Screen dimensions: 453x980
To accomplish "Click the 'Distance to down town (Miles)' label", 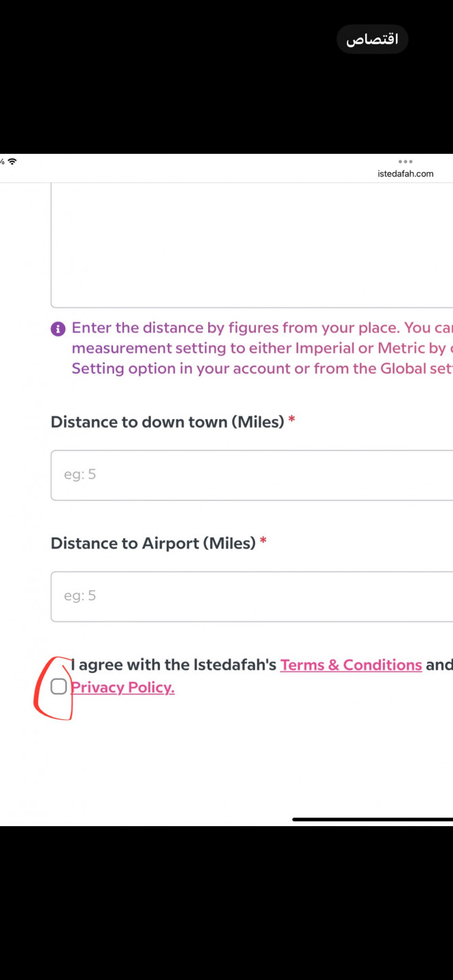I will click(167, 422).
